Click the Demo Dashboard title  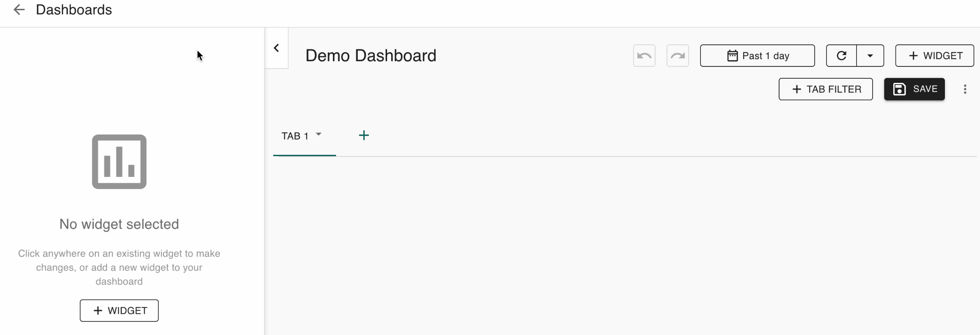371,56
